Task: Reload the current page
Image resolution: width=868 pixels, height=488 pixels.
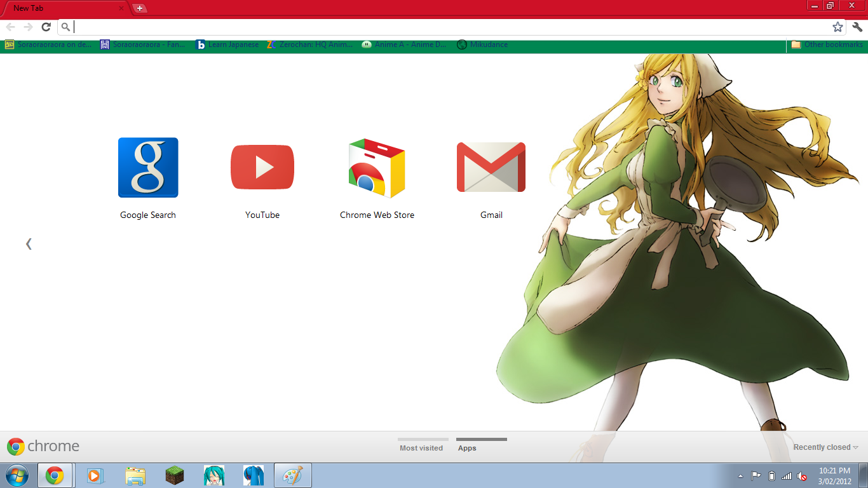Action: [45, 27]
